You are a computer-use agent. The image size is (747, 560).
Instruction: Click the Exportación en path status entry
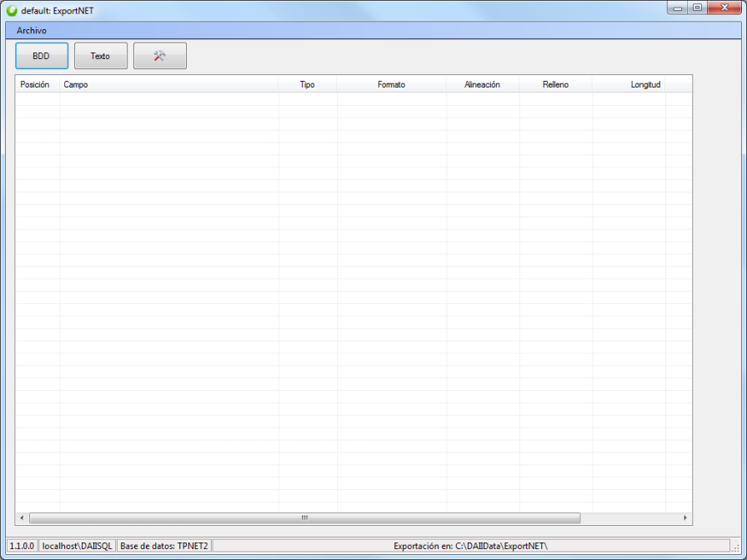[x=471, y=546]
